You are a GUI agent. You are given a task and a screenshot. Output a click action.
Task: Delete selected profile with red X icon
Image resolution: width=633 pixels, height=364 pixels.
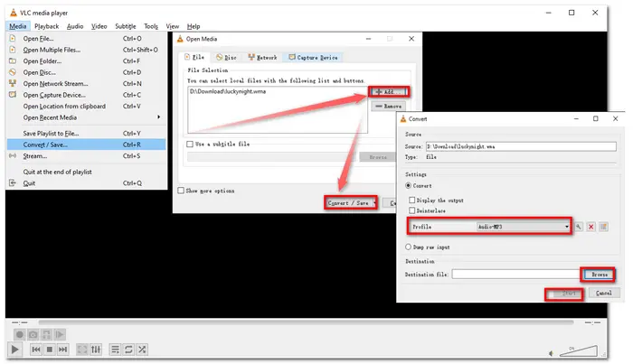click(x=591, y=227)
